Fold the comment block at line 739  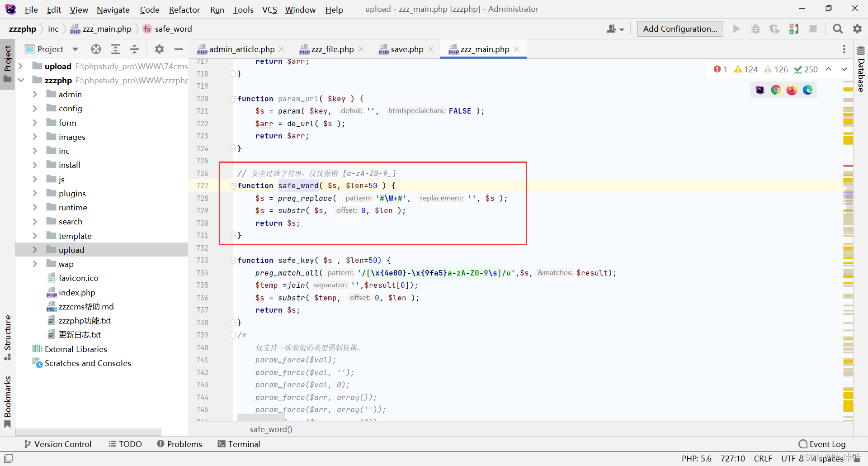pyautogui.click(x=233, y=335)
